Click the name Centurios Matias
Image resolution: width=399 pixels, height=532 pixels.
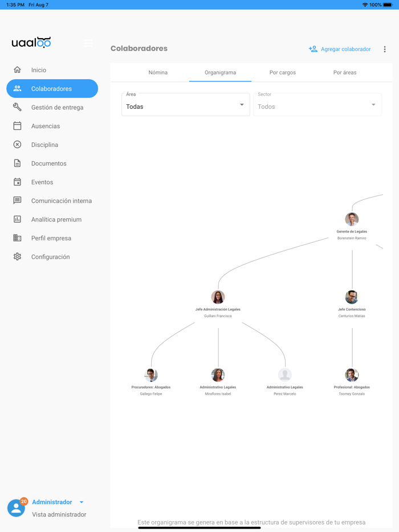pos(352,316)
